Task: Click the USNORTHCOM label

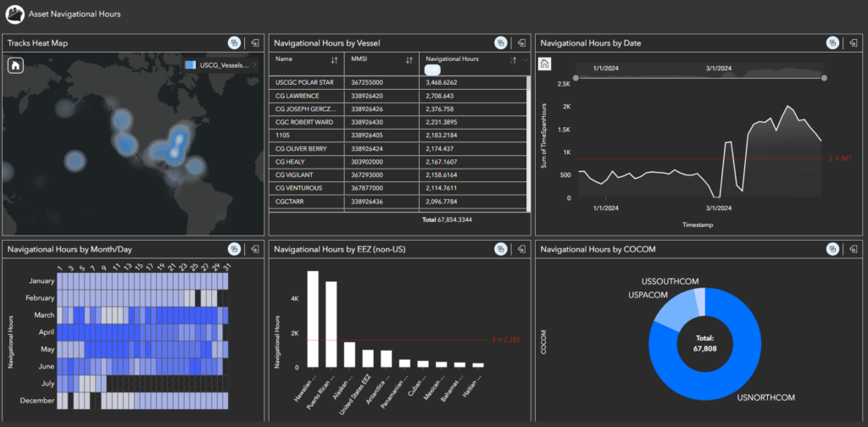Action: click(x=766, y=397)
